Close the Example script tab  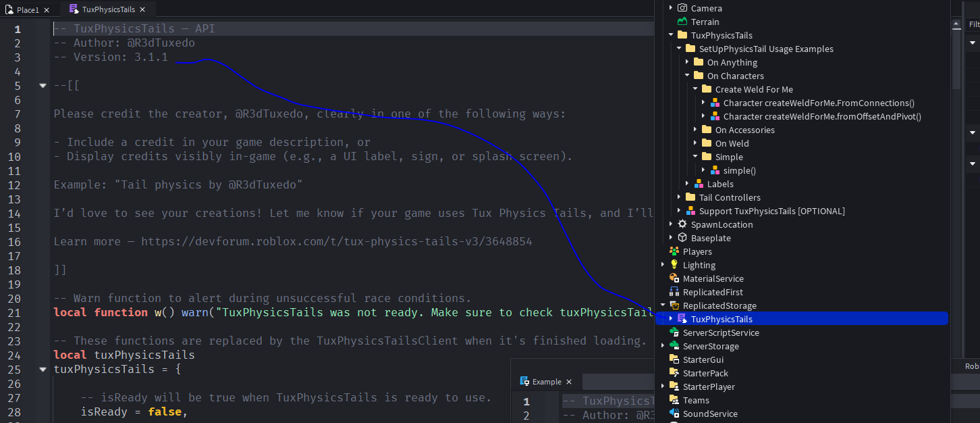click(x=569, y=382)
